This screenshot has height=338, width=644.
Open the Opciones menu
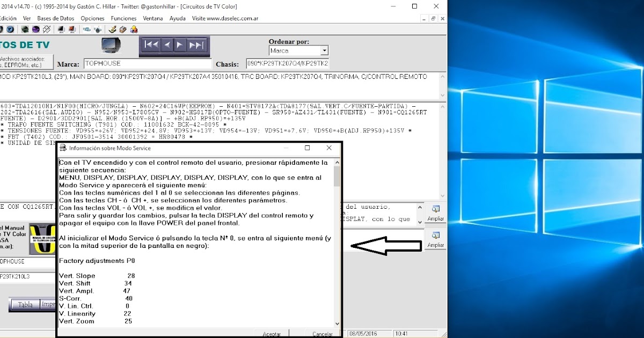92,18
